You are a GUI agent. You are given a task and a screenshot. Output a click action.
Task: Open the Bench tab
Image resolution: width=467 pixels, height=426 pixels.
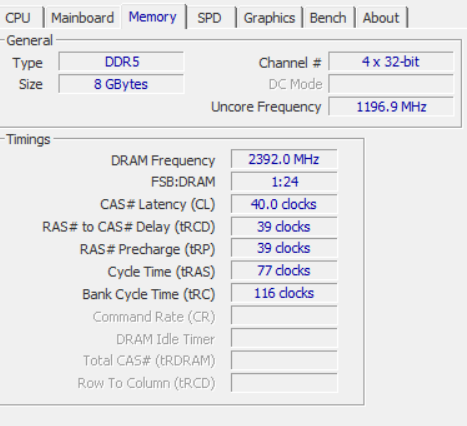pos(328,17)
